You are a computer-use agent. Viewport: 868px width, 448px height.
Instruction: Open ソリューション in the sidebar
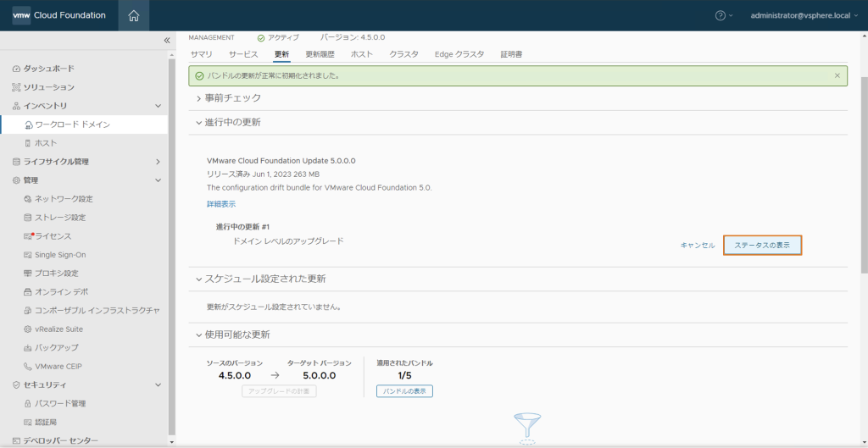[48, 87]
